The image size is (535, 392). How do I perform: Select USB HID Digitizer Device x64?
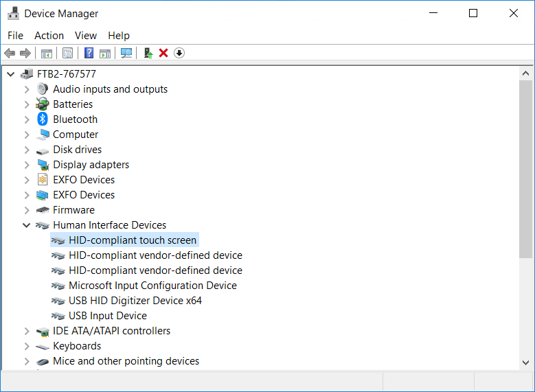click(x=135, y=301)
